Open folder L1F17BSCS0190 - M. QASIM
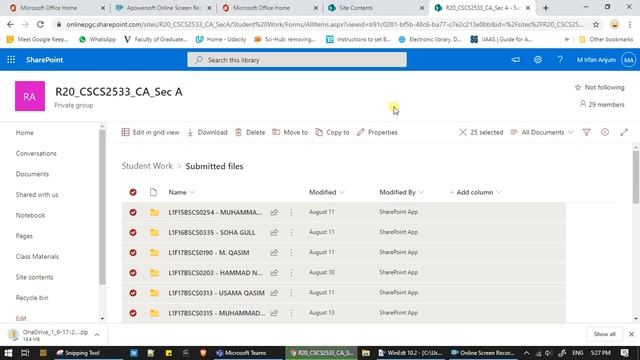Screen dimensions: 640x360 pyautogui.click(x=209, y=253)
